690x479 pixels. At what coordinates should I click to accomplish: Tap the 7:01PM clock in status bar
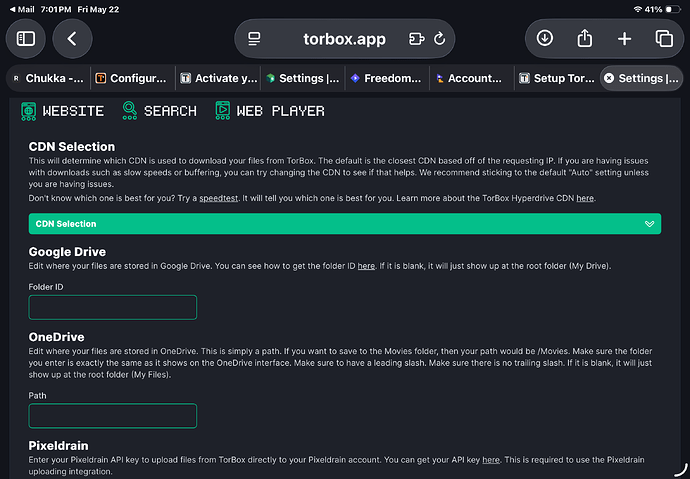pos(56,9)
